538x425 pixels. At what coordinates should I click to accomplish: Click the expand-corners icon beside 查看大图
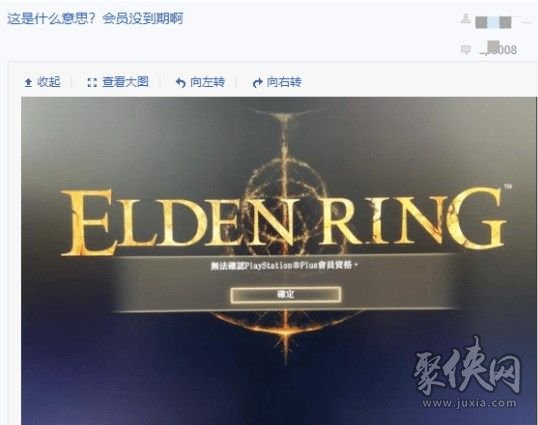pyautogui.click(x=92, y=82)
